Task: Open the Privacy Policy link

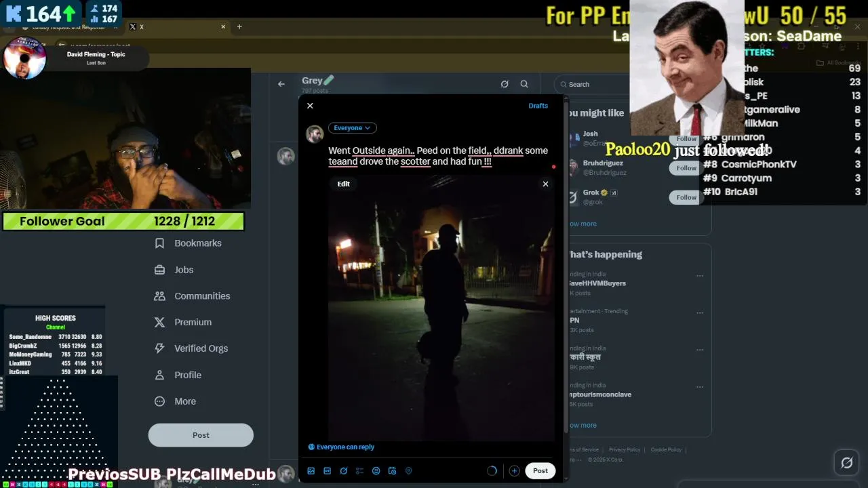Action: click(625, 450)
